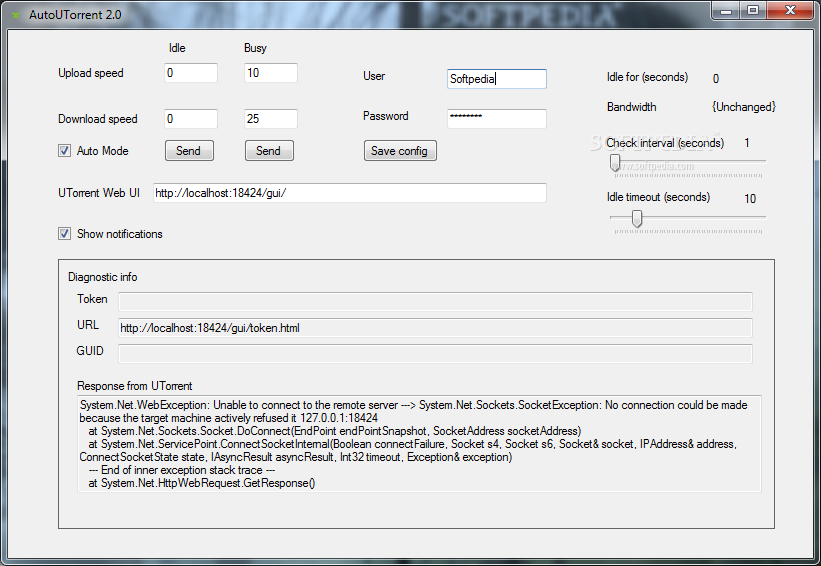This screenshot has width=821, height=566.
Task: Click the Diagnostic info heading
Action: tap(103, 277)
